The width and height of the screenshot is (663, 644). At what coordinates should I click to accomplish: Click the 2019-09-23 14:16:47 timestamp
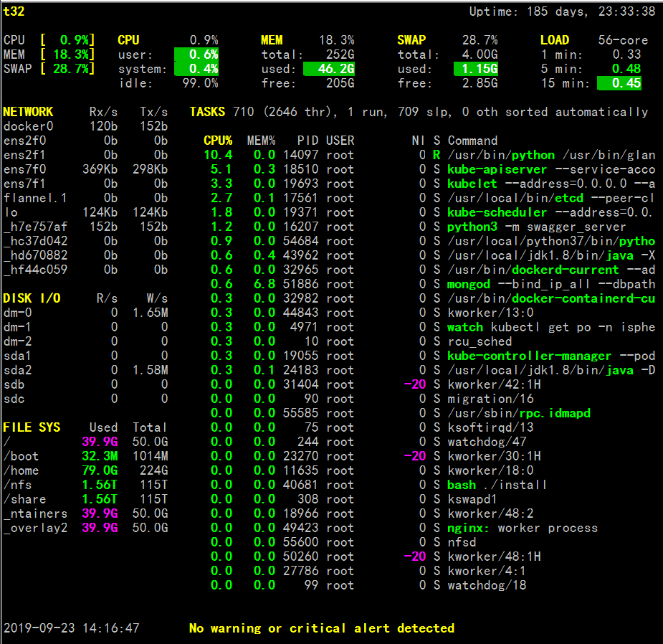coord(72,628)
